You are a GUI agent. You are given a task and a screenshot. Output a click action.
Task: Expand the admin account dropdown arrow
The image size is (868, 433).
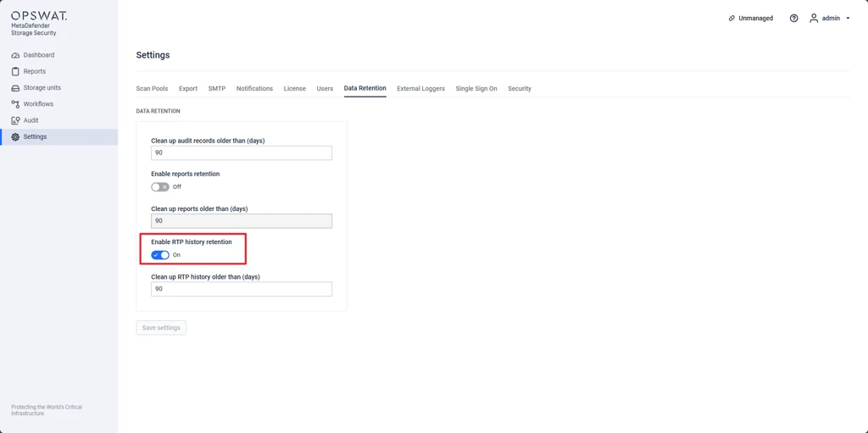click(x=848, y=19)
